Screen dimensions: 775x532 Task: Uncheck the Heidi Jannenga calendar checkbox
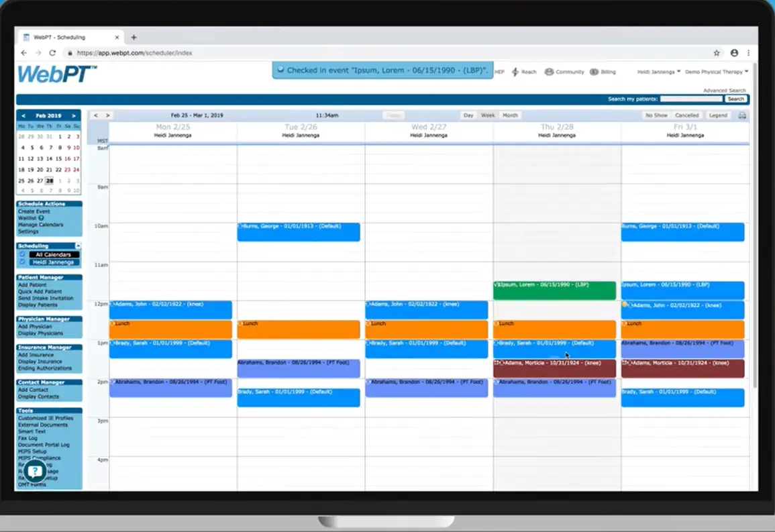[21, 262]
